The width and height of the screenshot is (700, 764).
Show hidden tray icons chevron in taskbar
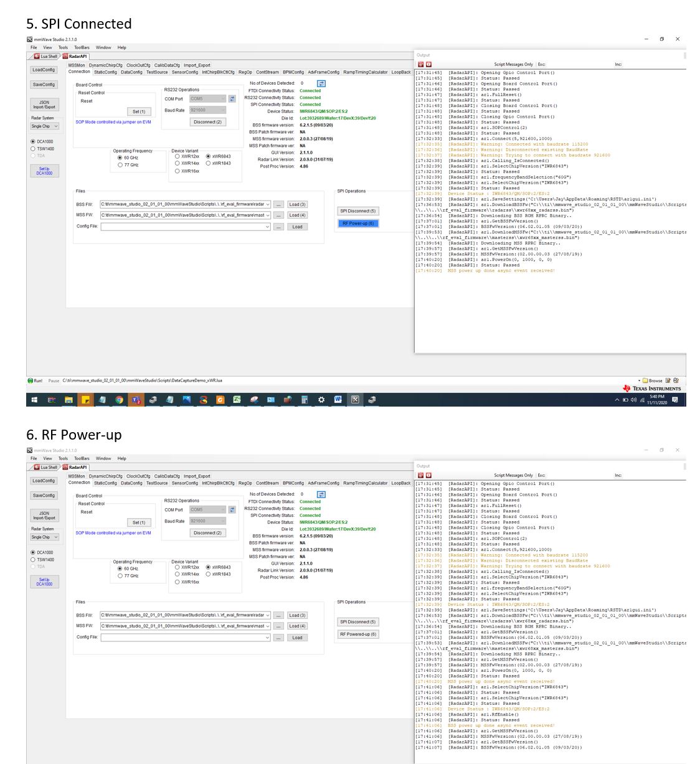point(617,400)
